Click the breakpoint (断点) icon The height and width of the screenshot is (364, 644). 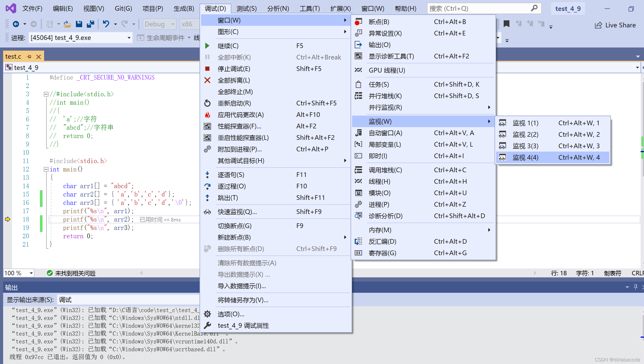click(x=358, y=21)
